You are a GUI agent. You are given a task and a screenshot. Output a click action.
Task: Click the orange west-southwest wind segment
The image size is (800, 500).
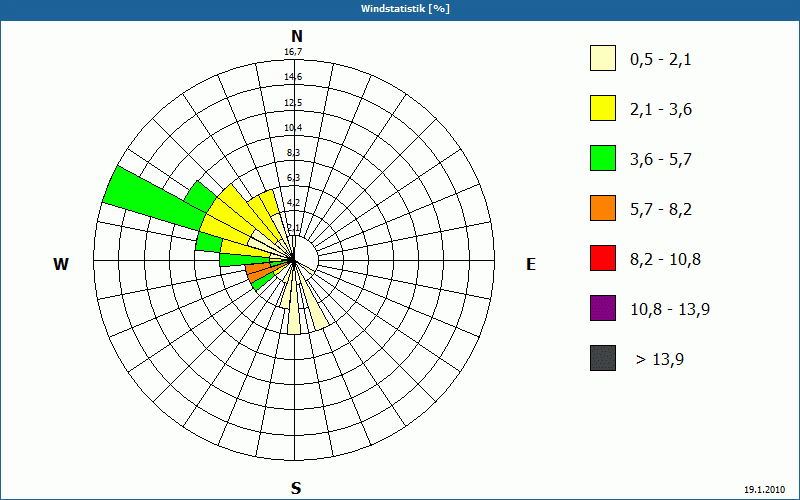click(x=258, y=271)
